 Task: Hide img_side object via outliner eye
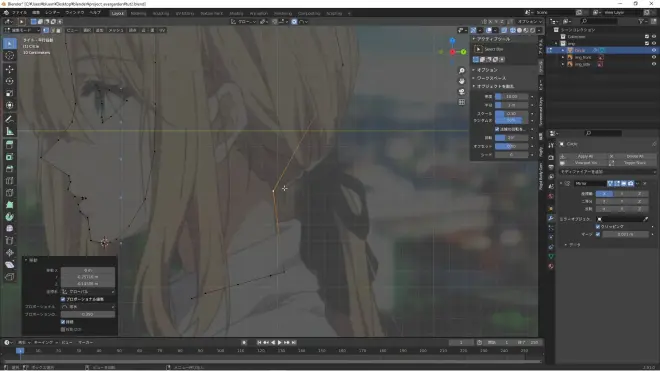(654, 64)
